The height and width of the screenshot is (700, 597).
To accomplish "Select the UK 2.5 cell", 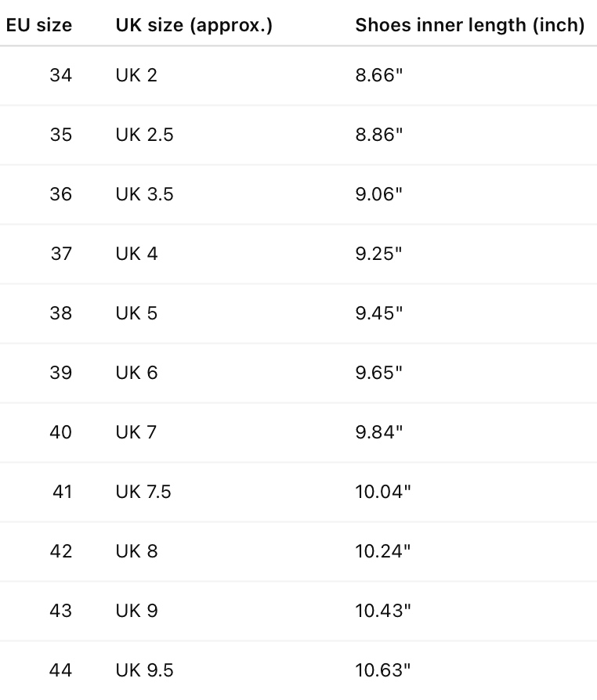I will (144, 135).
